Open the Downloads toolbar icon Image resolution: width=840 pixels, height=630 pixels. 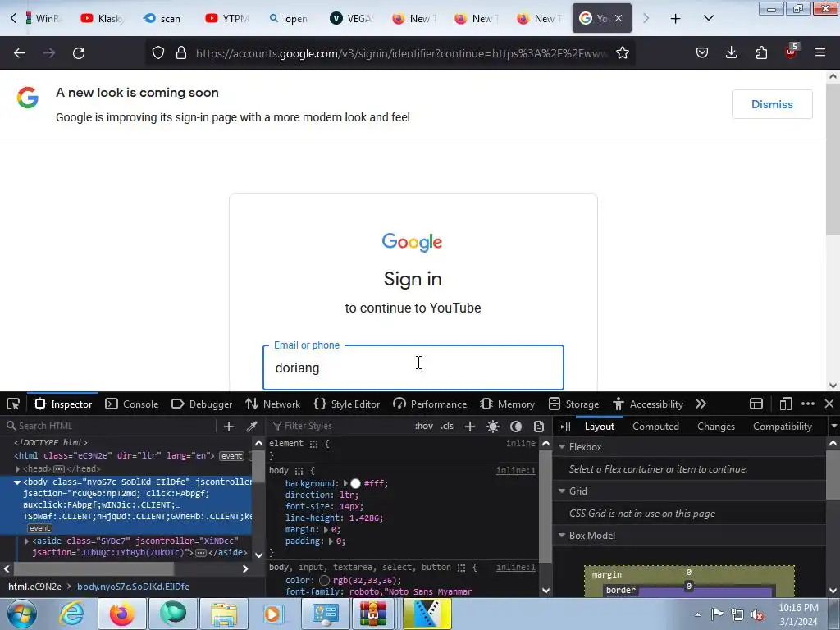[x=731, y=53]
